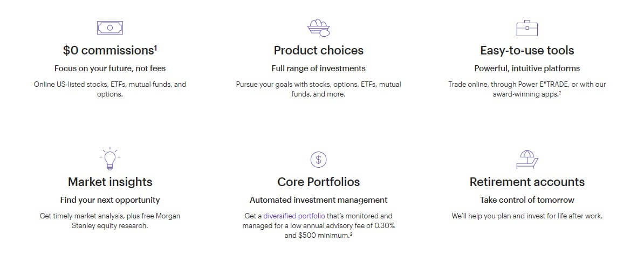Image resolution: width=644 pixels, height=261 pixels.
Task: Click the 'Full range of investments' subtitle
Action: tap(318, 68)
